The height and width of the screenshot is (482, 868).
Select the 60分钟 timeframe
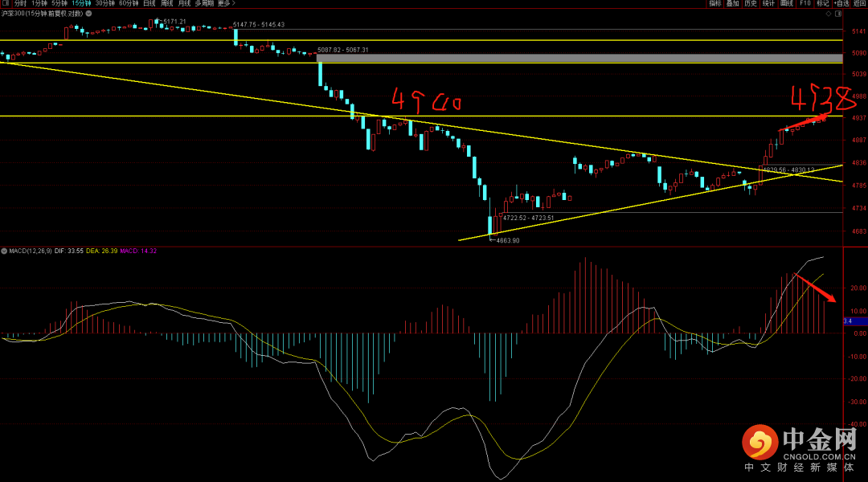[x=129, y=4]
